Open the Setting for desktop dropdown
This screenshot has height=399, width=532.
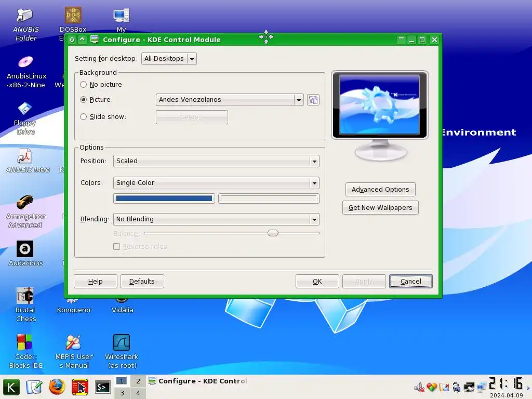point(169,59)
